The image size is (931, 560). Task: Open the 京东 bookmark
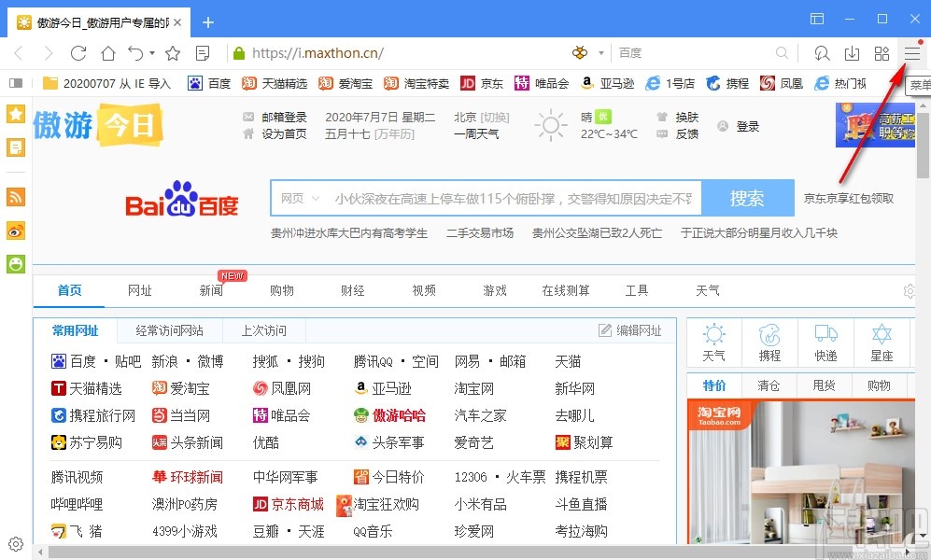point(482,83)
